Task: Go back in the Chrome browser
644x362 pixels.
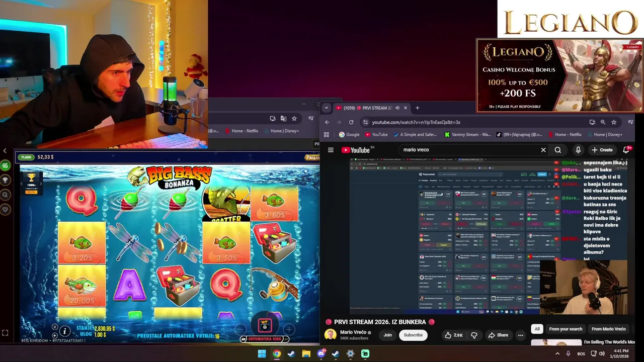Action: pyautogui.click(x=327, y=122)
